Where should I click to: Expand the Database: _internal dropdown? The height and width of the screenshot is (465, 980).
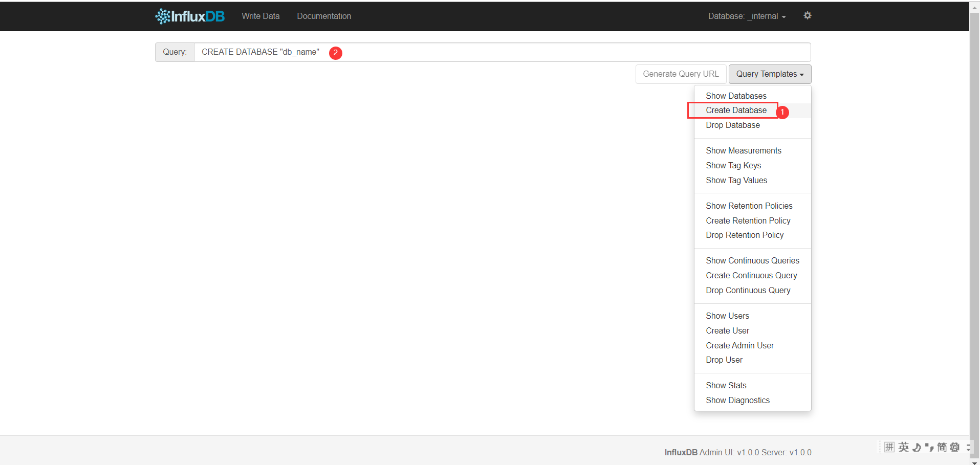(x=747, y=16)
